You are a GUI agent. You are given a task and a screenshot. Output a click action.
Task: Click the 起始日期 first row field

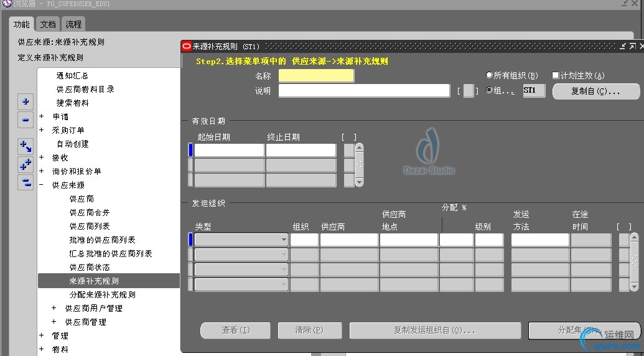click(229, 150)
